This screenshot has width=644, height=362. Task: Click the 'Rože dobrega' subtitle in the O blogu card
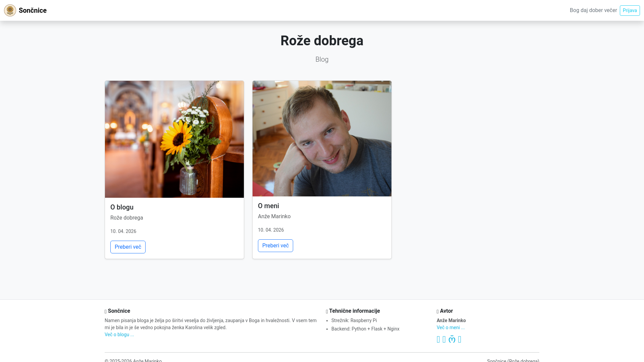point(126,218)
